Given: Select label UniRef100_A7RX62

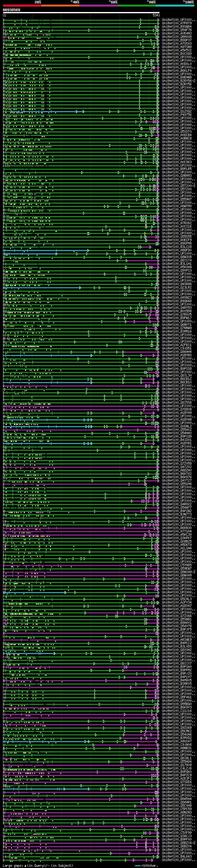Looking at the screenshot, I should coord(177,223).
